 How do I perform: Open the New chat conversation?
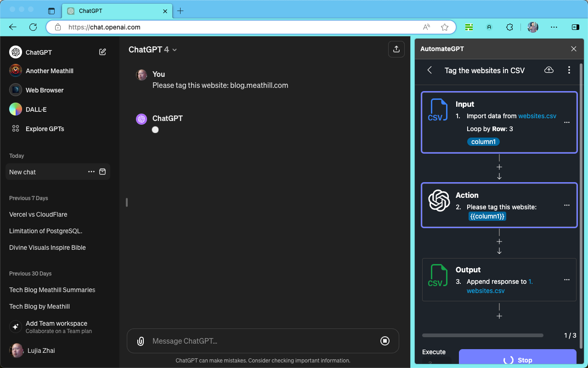coord(58,172)
